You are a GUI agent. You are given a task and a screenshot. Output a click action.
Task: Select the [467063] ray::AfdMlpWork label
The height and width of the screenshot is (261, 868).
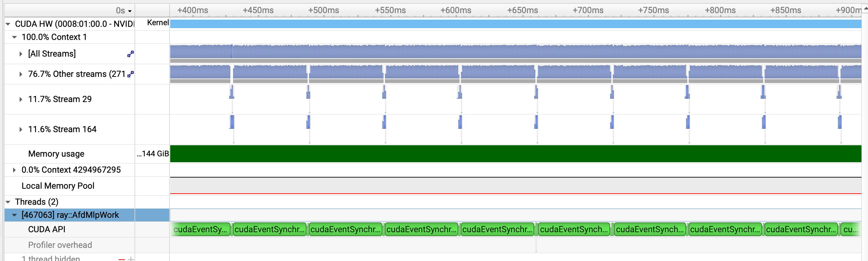point(70,215)
